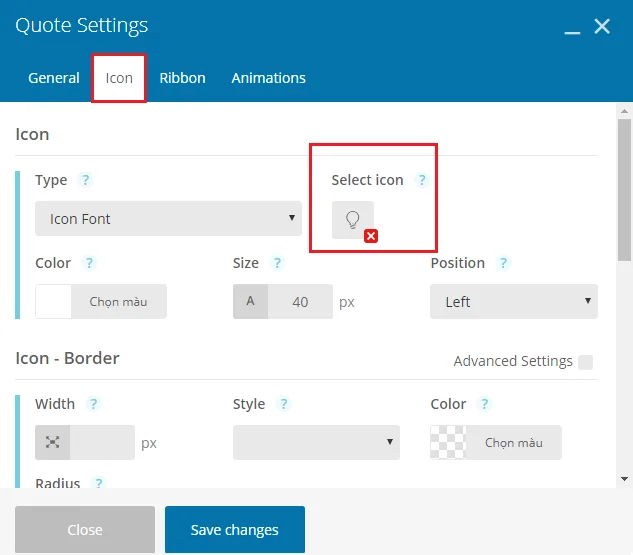The width and height of the screenshot is (633, 555).
Task: Open the Icon Font type dropdown
Action: [168, 219]
